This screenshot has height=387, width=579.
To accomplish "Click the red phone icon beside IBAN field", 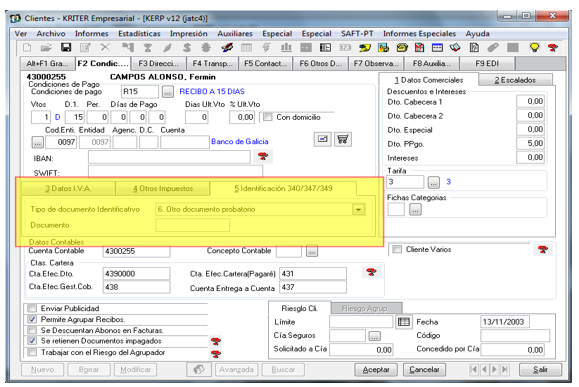I will click(263, 156).
